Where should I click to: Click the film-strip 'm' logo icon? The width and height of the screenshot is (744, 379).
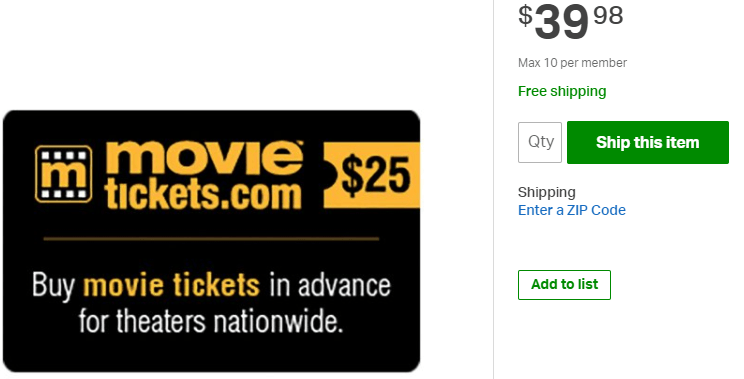coord(64,174)
